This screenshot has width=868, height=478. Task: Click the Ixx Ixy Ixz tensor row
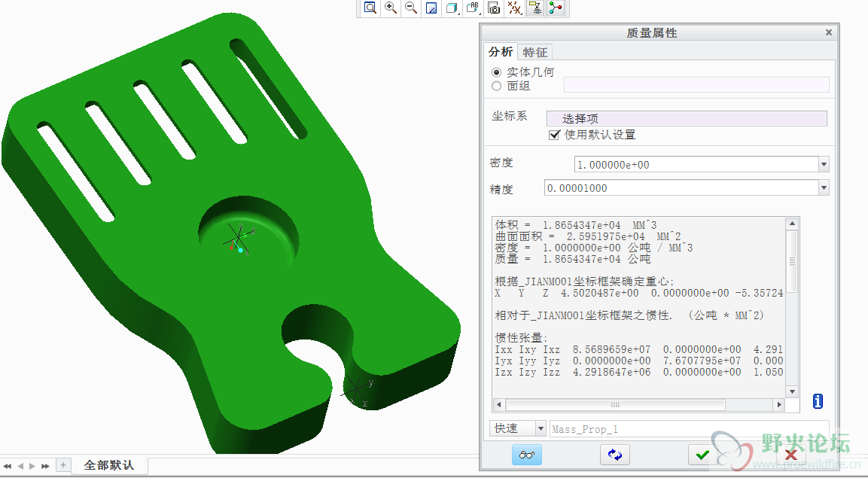tap(639, 349)
